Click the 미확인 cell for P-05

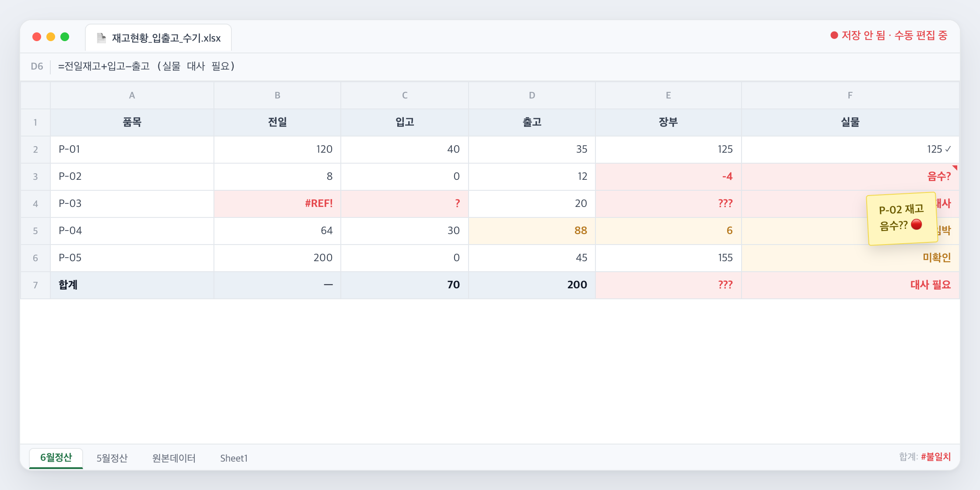pos(850,258)
